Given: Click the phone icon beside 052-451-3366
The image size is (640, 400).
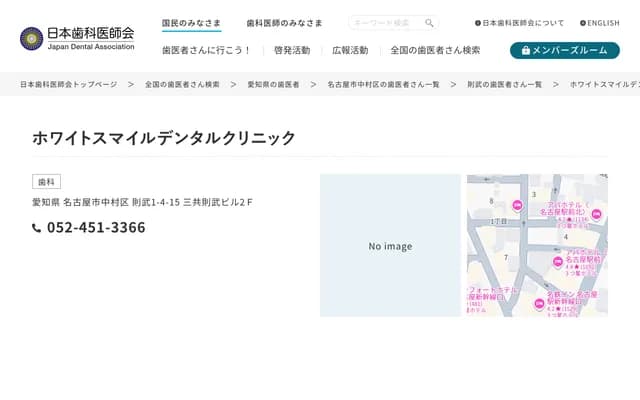Looking at the screenshot, I should pyautogui.click(x=37, y=228).
